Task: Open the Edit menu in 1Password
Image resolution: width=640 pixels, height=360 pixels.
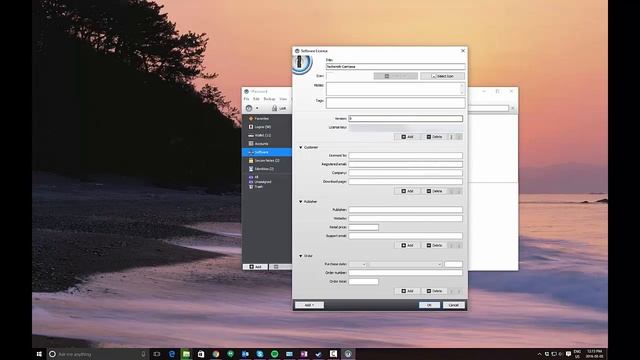Action: tap(256, 99)
